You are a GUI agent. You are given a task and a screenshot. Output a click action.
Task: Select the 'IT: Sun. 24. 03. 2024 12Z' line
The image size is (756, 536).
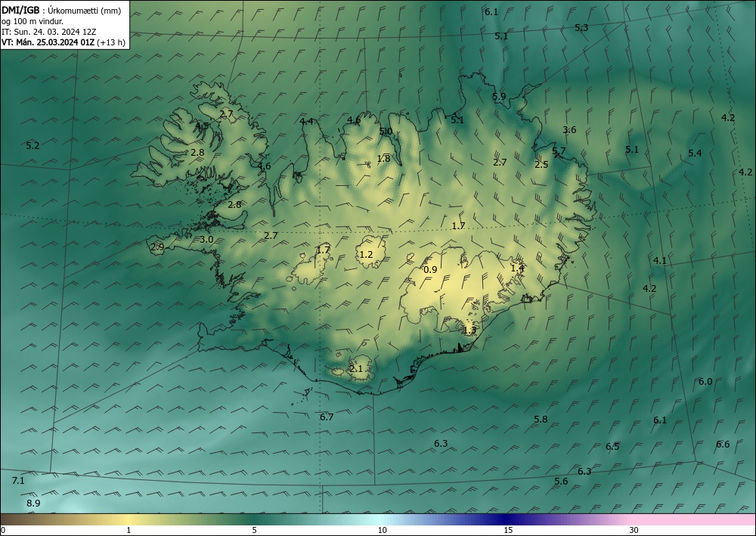coord(48,32)
